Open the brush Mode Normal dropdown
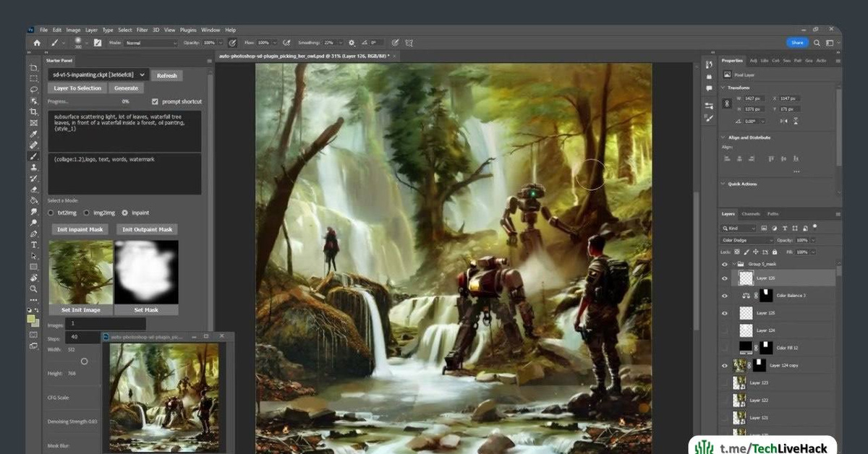The image size is (868, 454). click(x=150, y=43)
